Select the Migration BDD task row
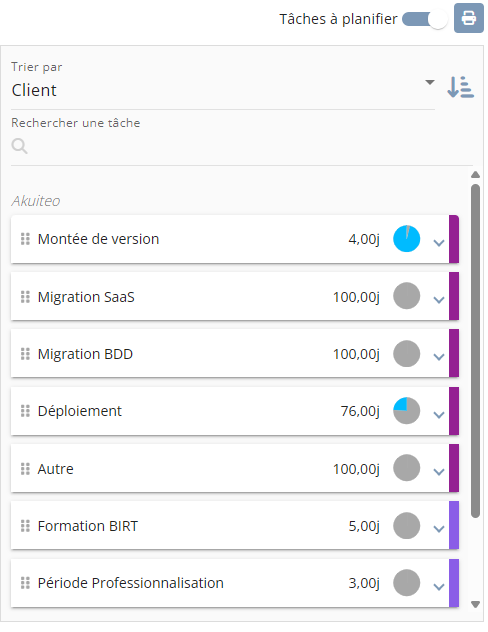This screenshot has height=632, width=488. point(235,353)
